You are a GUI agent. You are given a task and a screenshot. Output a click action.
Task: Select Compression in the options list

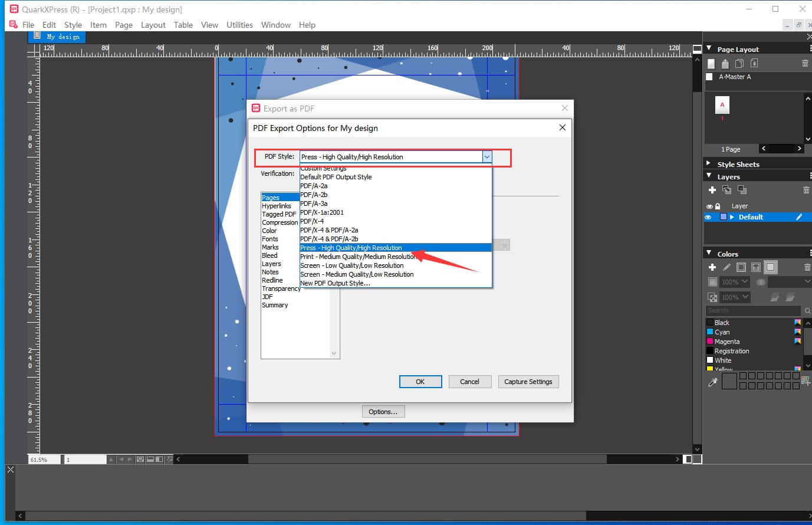[x=280, y=222]
